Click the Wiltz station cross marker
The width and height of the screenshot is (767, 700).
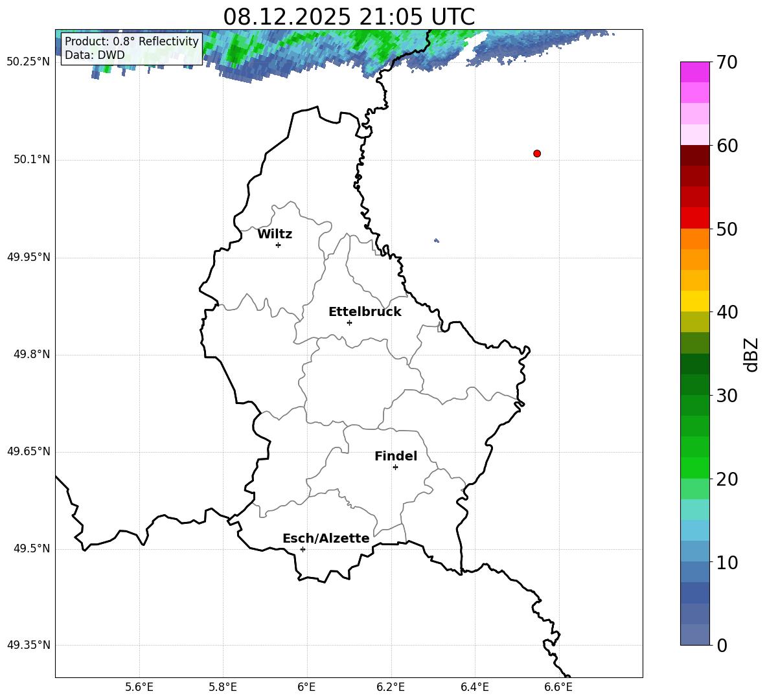[279, 245]
